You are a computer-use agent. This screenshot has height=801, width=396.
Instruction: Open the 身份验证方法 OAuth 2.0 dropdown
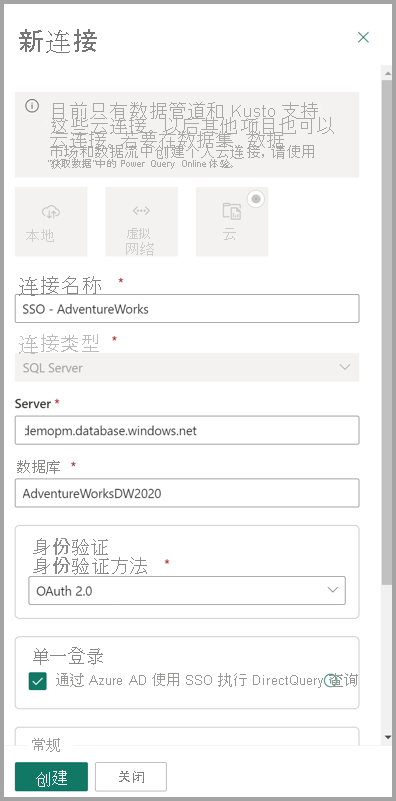click(187, 591)
